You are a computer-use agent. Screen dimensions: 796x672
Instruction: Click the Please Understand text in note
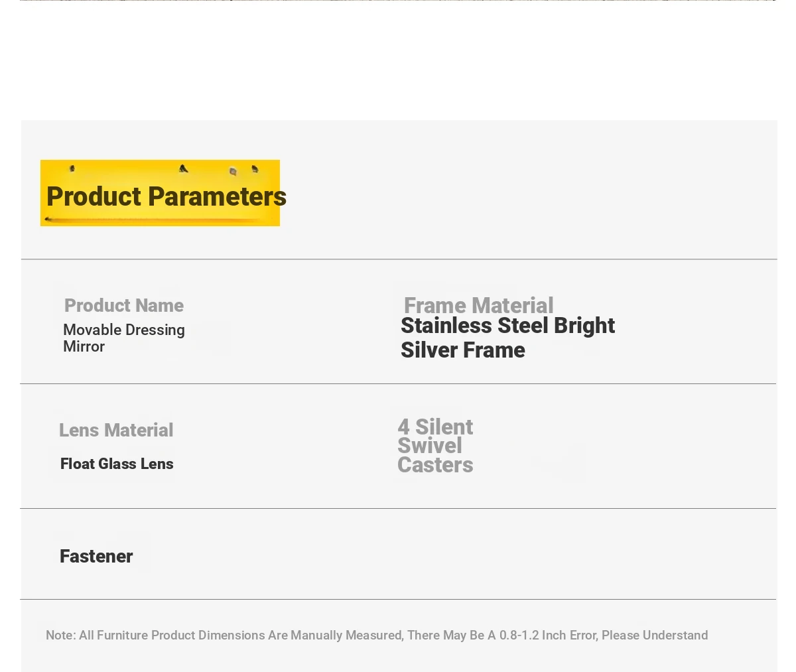[x=655, y=635]
